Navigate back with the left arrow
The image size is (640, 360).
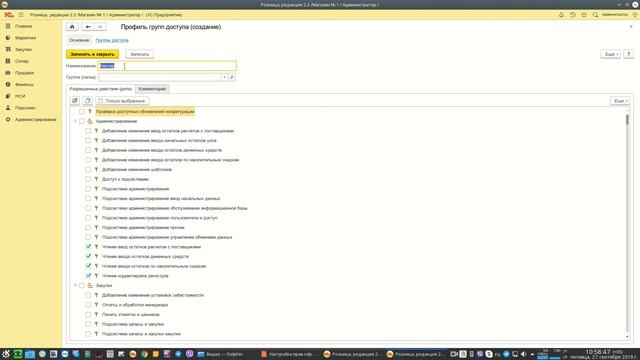88,27
